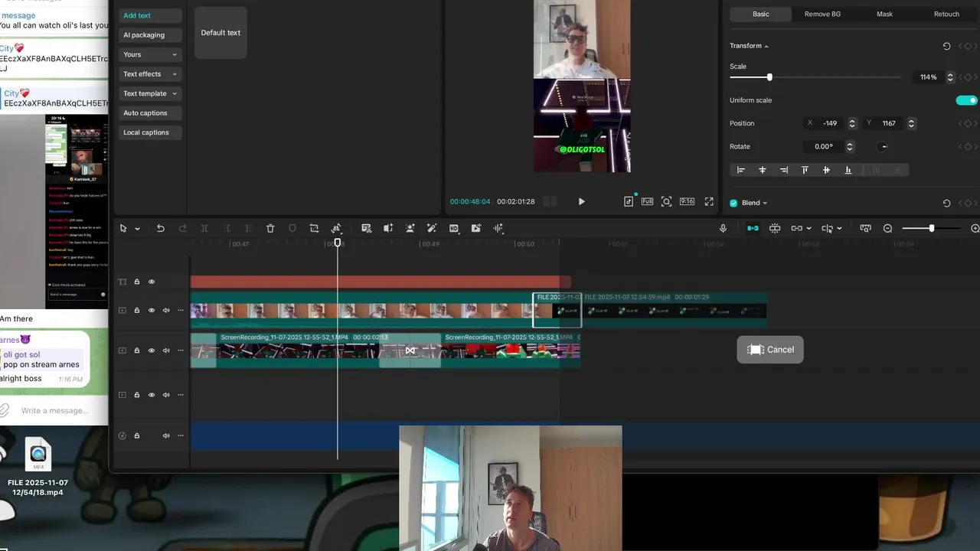
Task: Switch to the Remove BG tab
Action: 822,14
